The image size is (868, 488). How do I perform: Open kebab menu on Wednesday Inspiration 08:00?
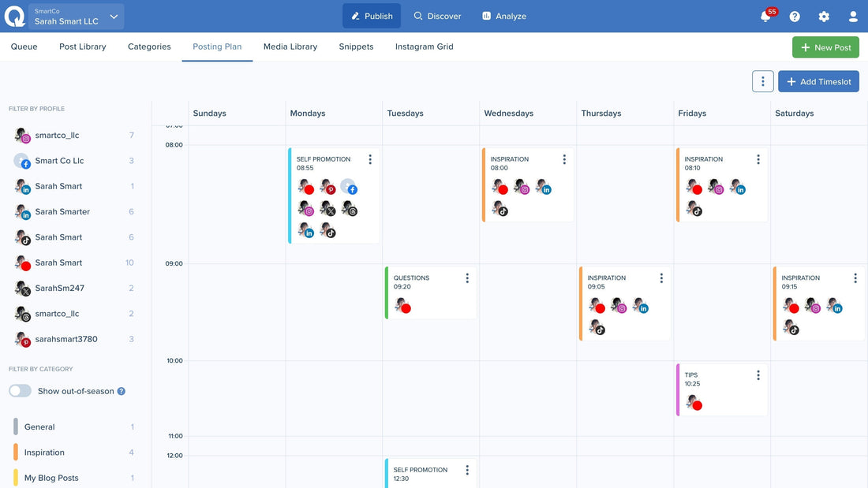point(564,159)
